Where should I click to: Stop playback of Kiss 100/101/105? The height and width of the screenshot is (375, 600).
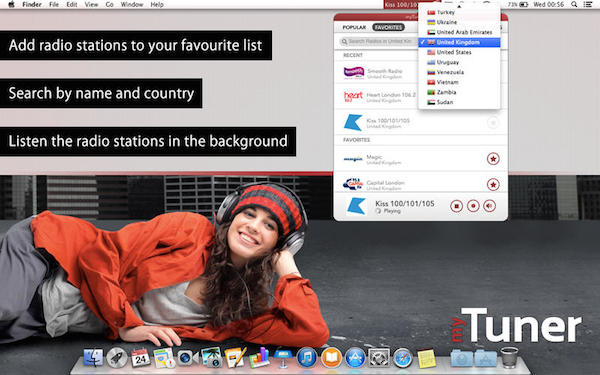click(456, 206)
